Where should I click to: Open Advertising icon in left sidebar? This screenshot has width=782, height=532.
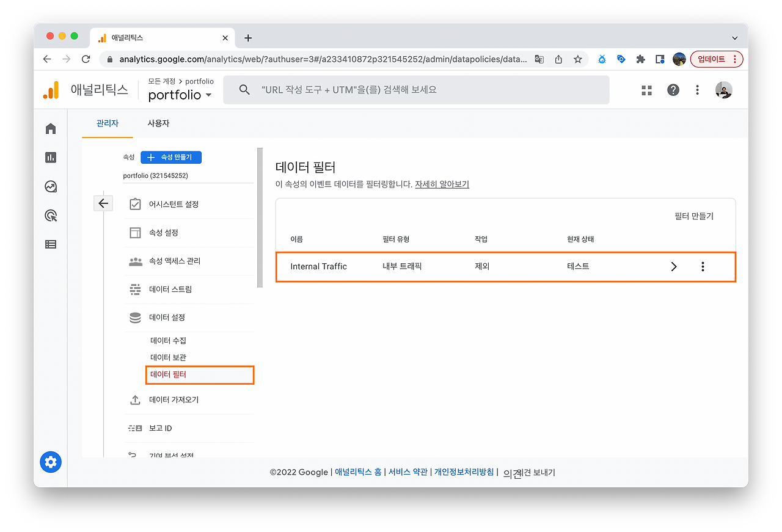[51, 215]
